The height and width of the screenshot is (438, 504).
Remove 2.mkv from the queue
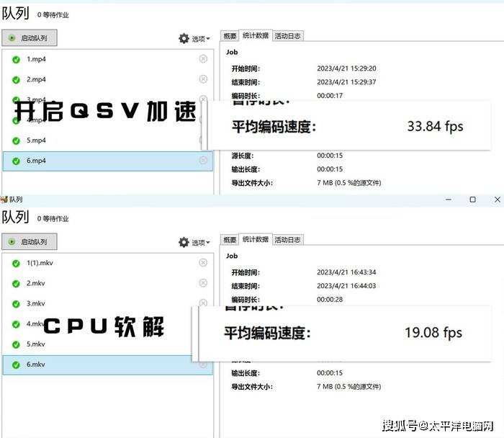click(x=203, y=283)
